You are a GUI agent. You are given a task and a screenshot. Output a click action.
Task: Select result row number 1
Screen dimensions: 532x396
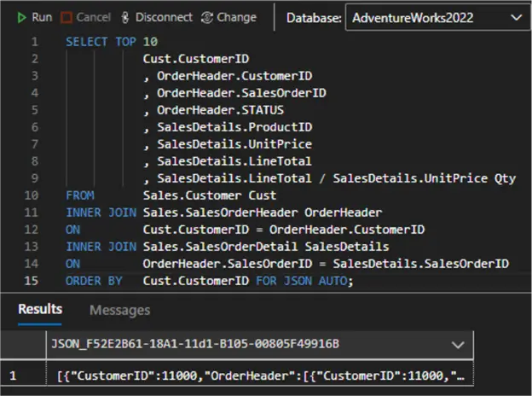point(13,376)
